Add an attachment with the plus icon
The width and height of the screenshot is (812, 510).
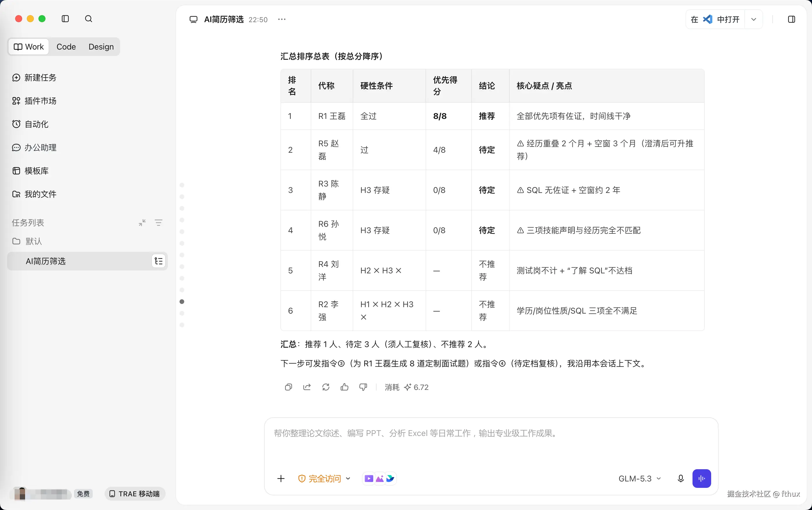click(281, 478)
